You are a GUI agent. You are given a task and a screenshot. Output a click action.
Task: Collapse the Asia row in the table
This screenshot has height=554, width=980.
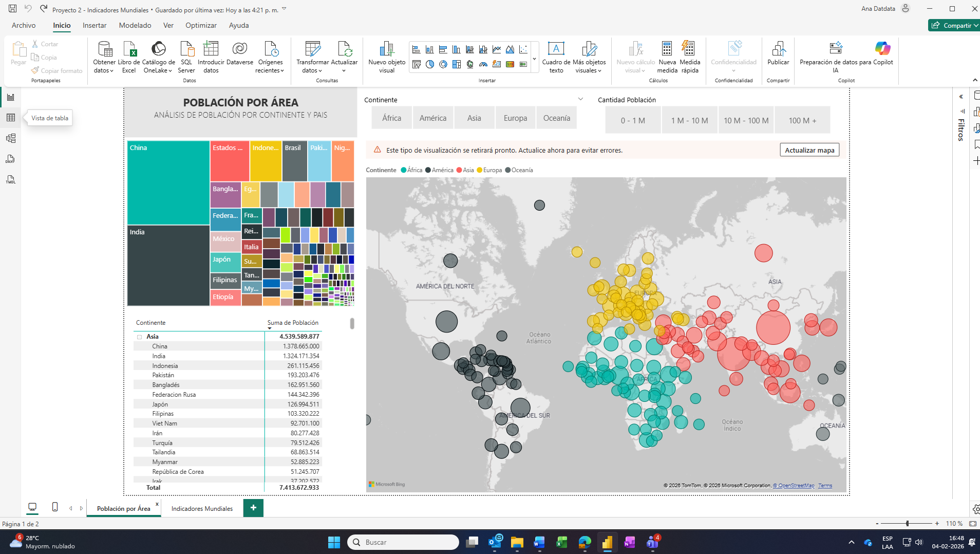click(x=139, y=337)
